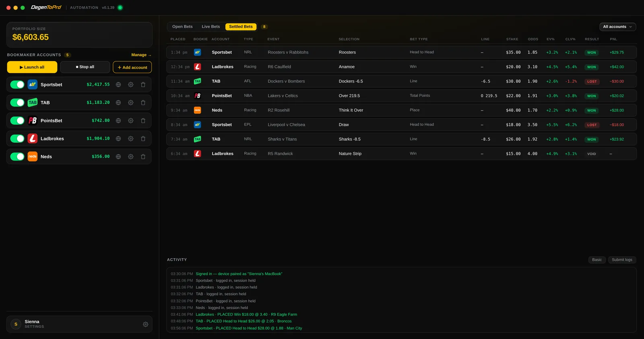Open settings gear for Sportsbet account
Viewport: 644px width, 339px height.
(x=131, y=85)
